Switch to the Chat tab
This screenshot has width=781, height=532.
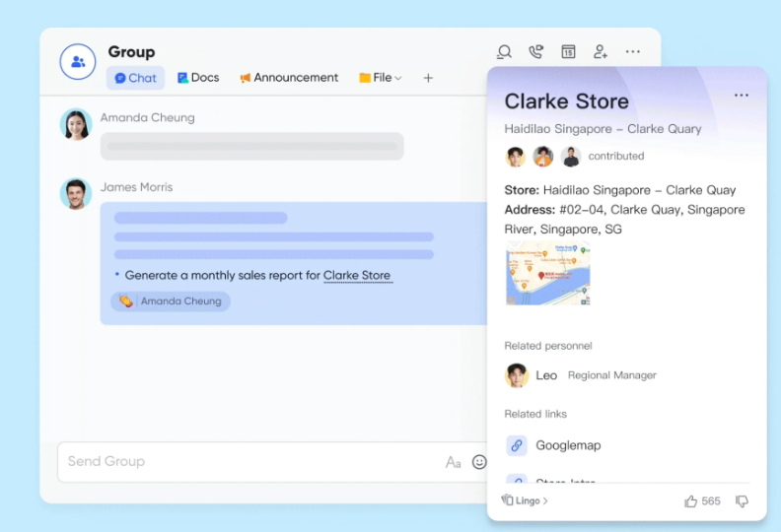pyautogui.click(x=135, y=78)
